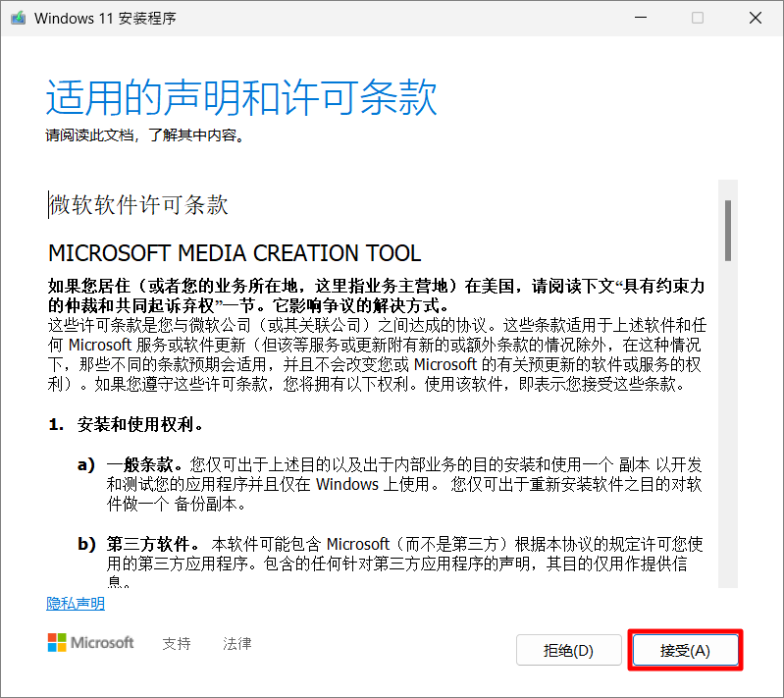Minimize the Windows 11 Setup window
The height and width of the screenshot is (698, 784).
click(x=640, y=19)
